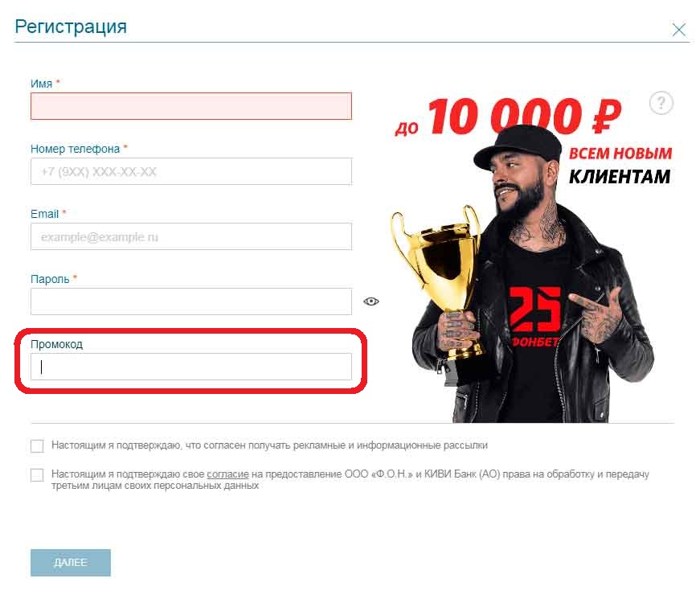Click the ДАЛЕЕ button
Image resolution: width=700 pixels, height=603 pixels.
pos(71,562)
